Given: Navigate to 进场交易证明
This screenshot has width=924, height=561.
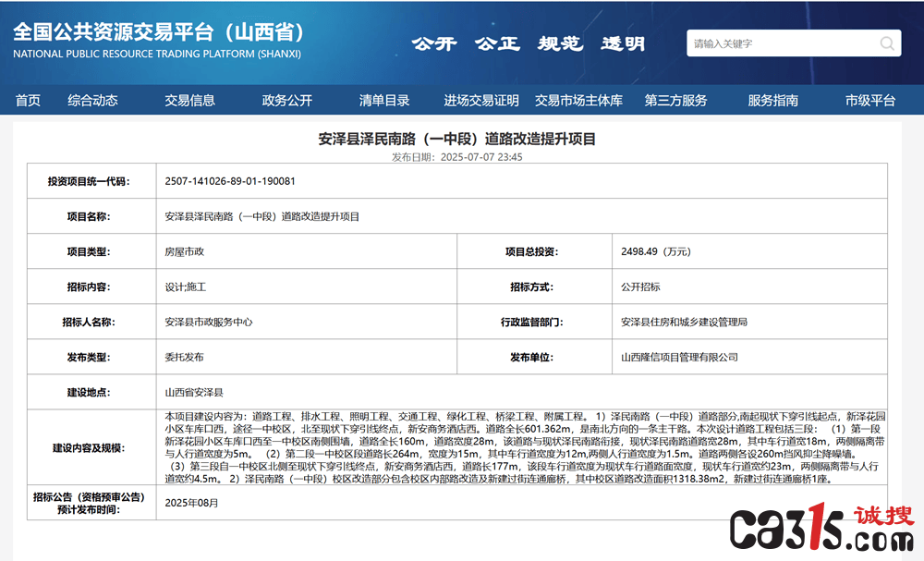Looking at the screenshot, I should pyautogui.click(x=481, y=101).
